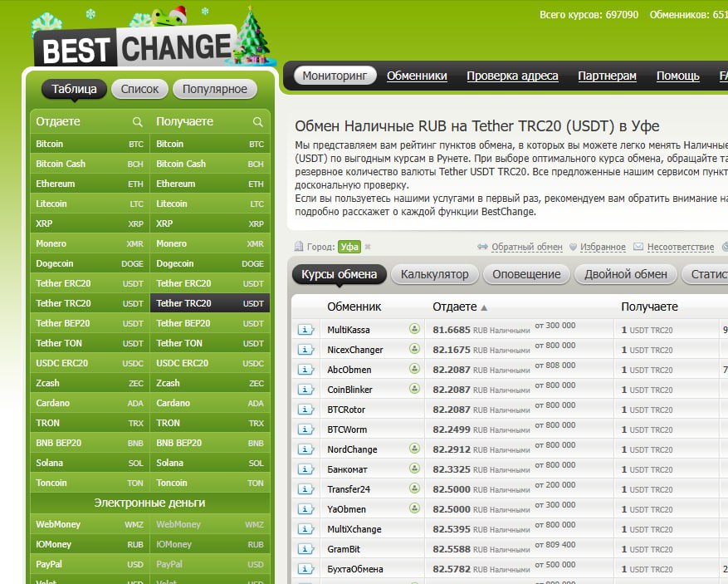Select the Таблица view mode
728x584 pixels.
click(74, 89)
